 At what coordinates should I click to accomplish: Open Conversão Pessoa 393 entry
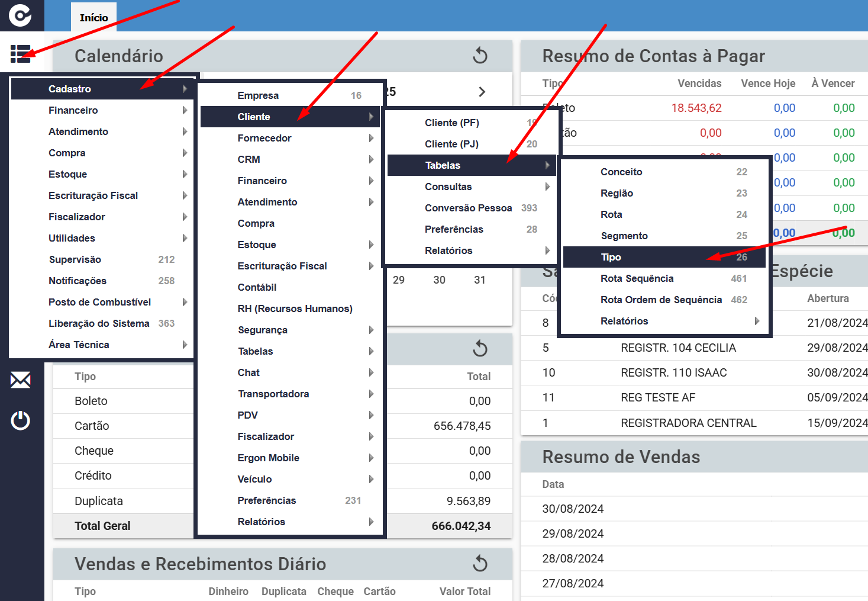472,208
